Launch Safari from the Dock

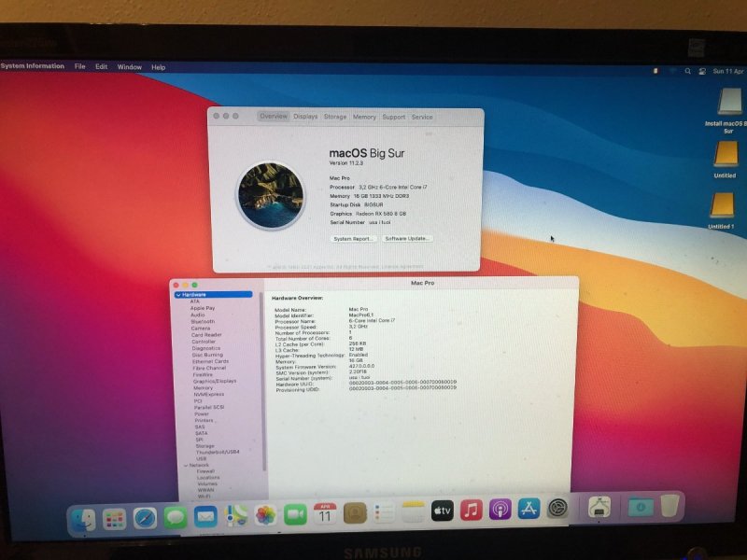[x=145, y=518]
